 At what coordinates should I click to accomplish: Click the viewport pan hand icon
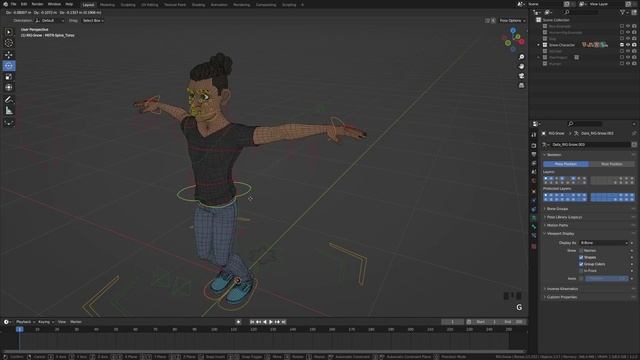[x=521, y=66]
